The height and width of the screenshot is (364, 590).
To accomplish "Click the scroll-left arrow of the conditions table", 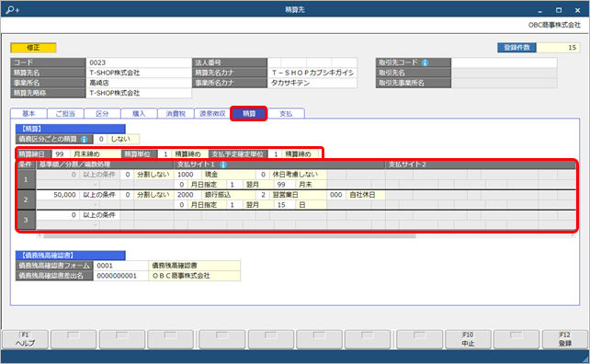I will tap(40, 235).
